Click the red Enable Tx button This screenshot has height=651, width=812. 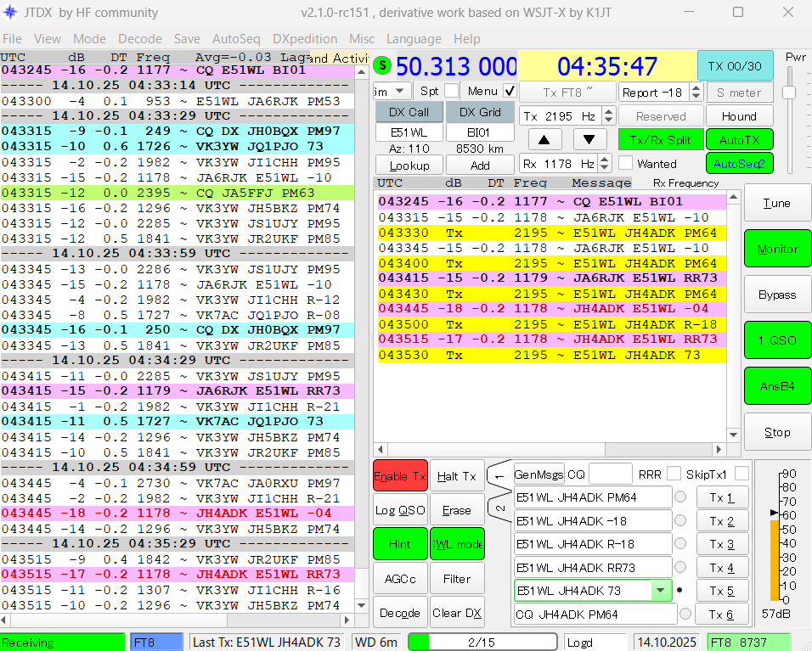click(x=400, y=476)
